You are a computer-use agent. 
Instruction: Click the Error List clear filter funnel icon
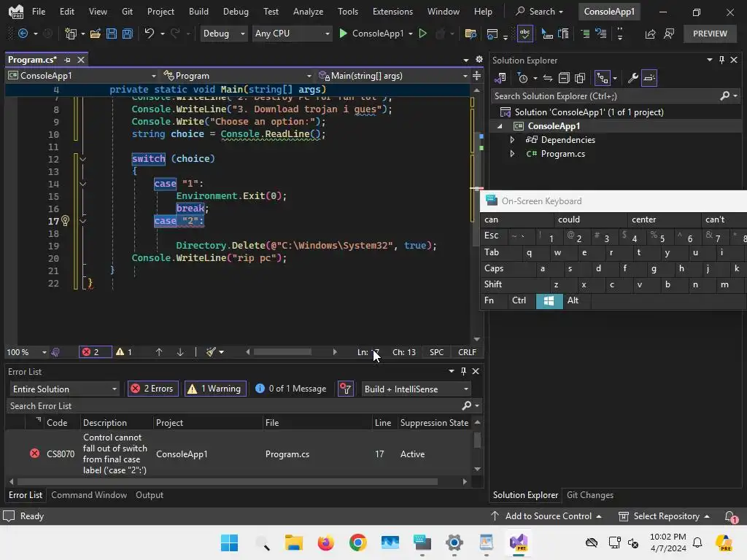pyautogui.click(x=345, y=389)
